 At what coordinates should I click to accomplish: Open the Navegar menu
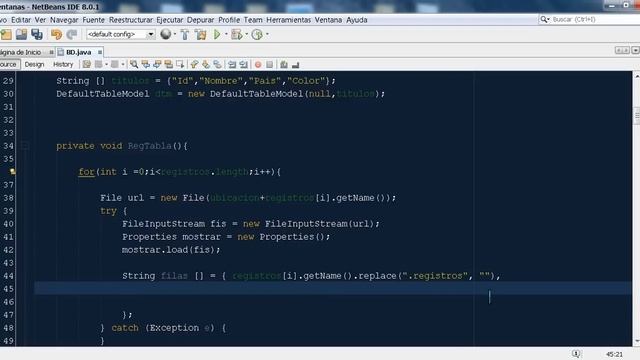tap(64, 20)
